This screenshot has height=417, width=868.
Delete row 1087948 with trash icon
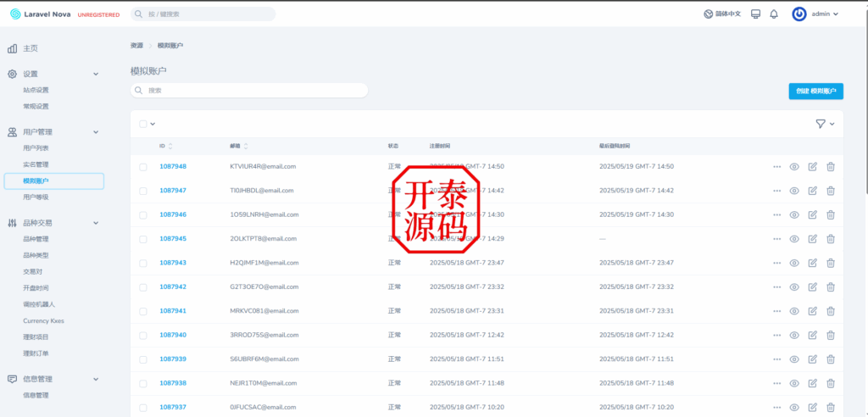831,167
